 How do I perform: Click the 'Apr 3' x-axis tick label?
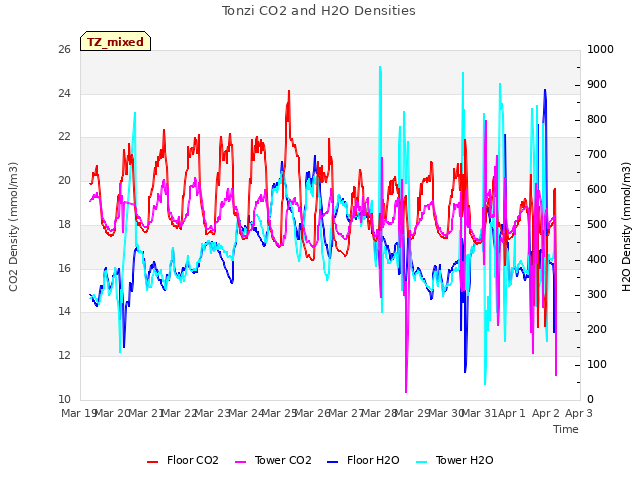[579, 413]
